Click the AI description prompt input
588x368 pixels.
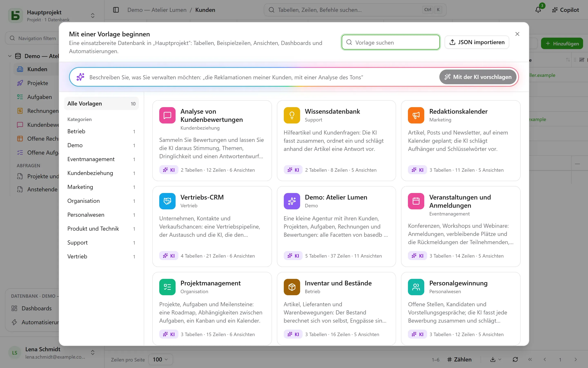[x=262, y=77]
